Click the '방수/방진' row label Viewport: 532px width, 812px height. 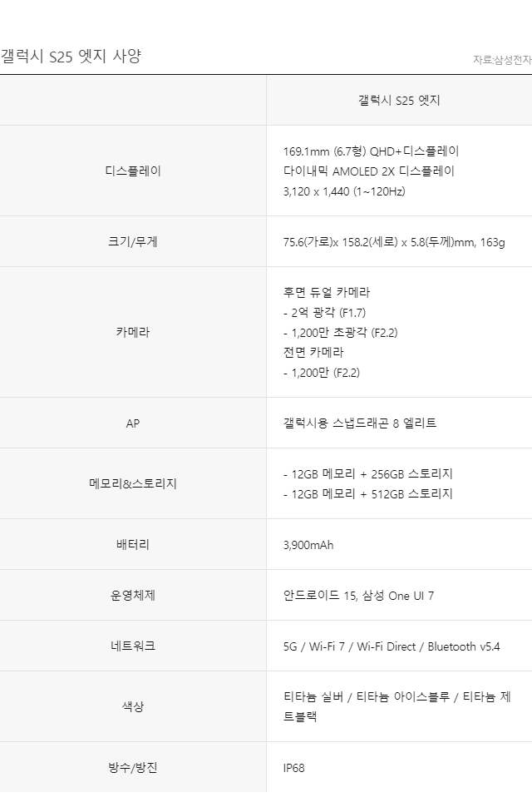133,768
